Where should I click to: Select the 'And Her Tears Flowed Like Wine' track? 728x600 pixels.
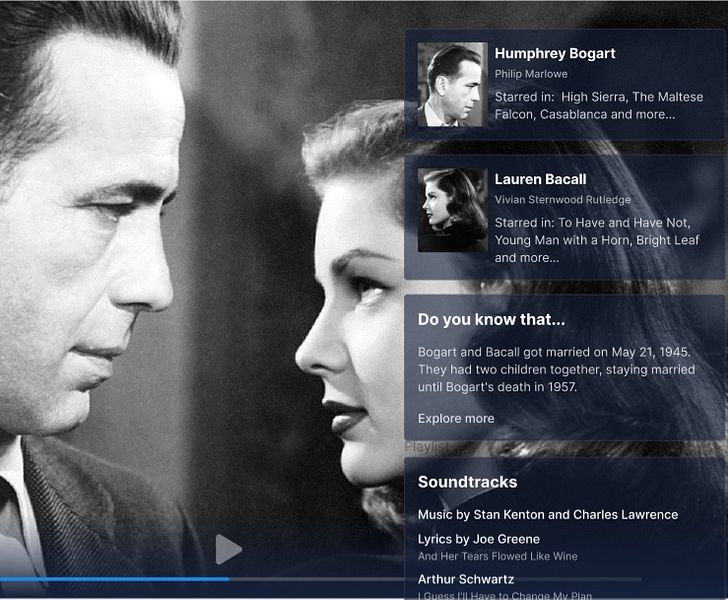498,556
